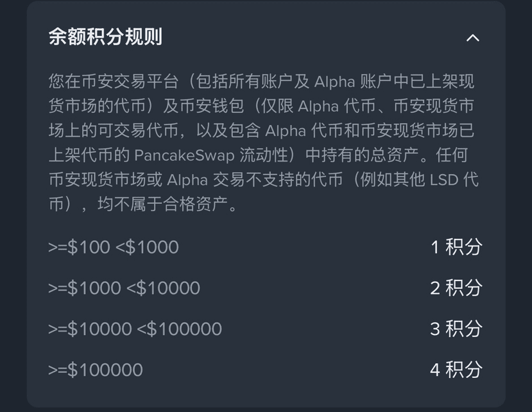Click the >=$100 <$1000 balance range

114,247
